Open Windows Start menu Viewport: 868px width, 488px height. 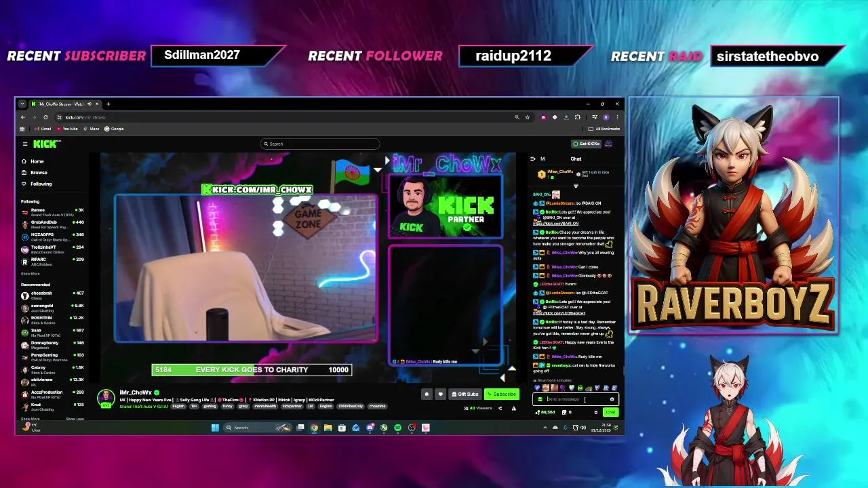click(x=215, y=428)
